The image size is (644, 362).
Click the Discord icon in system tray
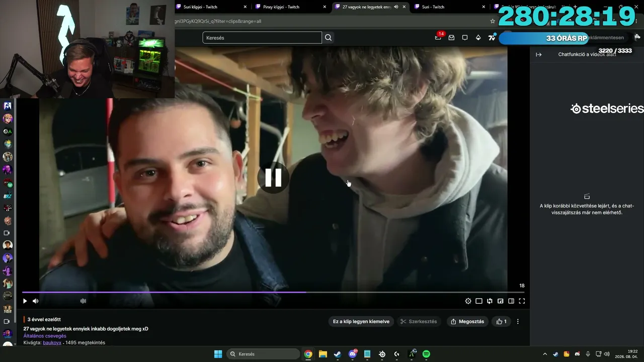[577, 354]
